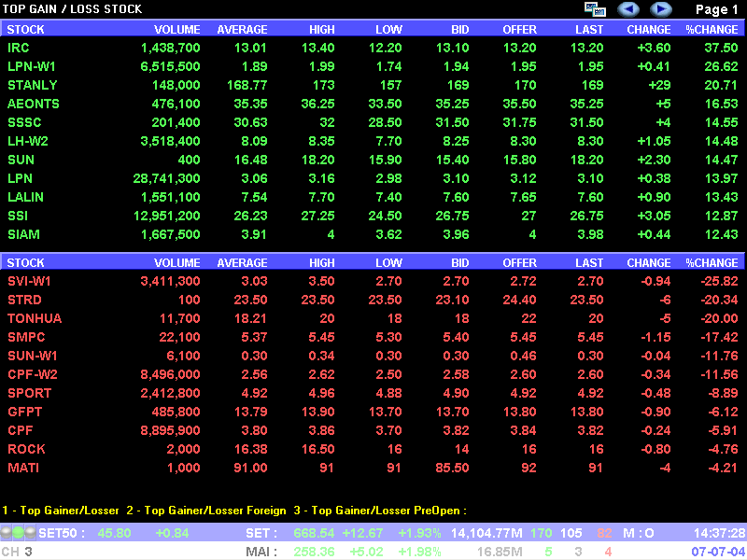Click STANLY average value 168.77
This screenshot has height=560, width=747.
pyautogui.click(x=247, y=85)
